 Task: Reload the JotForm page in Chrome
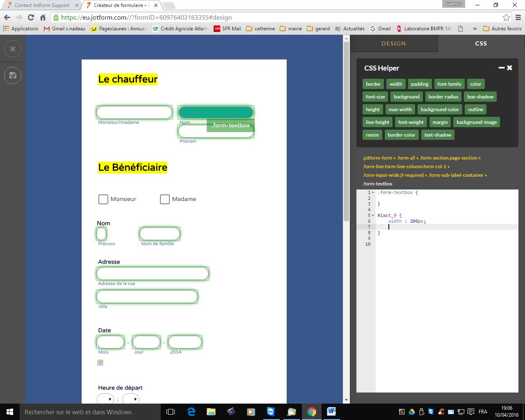(x=30, y=17)
